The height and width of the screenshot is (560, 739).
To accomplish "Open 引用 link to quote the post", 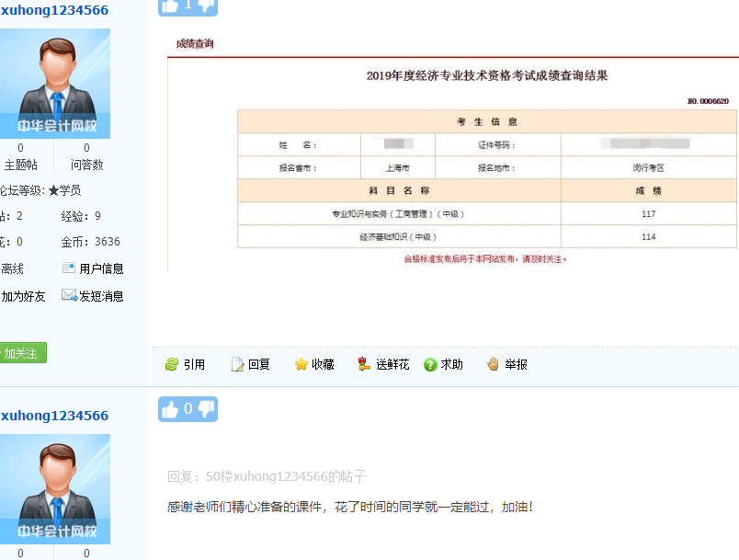I will coord(194,364).
